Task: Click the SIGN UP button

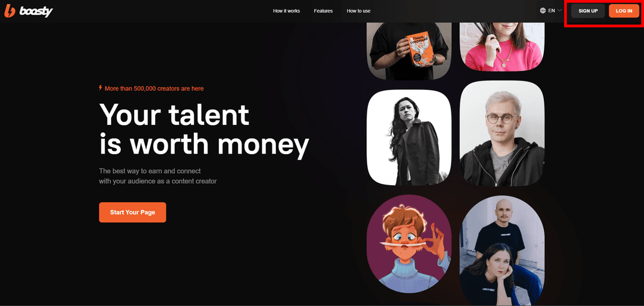Action: pyautogui.click(x=588, y=11)
